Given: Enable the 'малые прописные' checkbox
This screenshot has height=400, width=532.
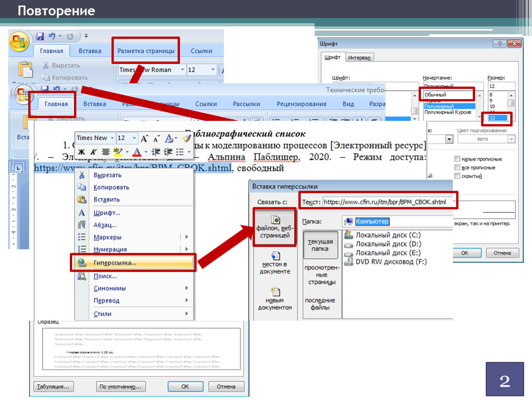Looking at the screenshot, I should point(458,159).
